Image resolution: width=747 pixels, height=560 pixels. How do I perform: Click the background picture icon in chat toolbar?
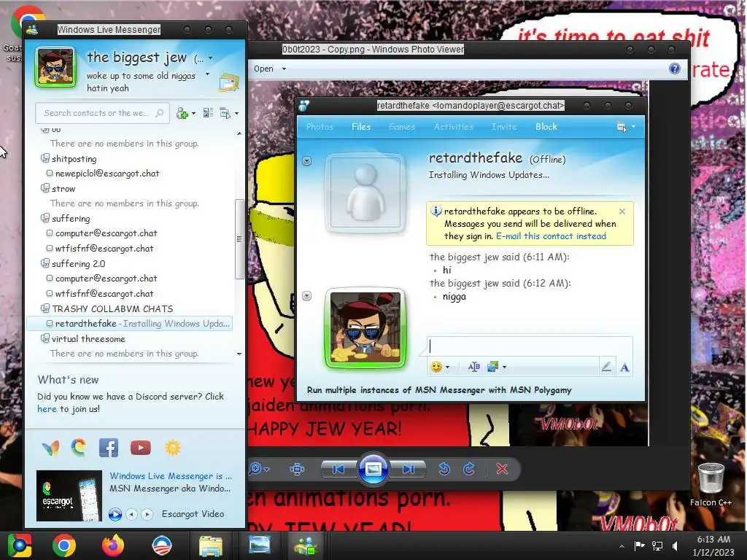[x=492, y=367]
